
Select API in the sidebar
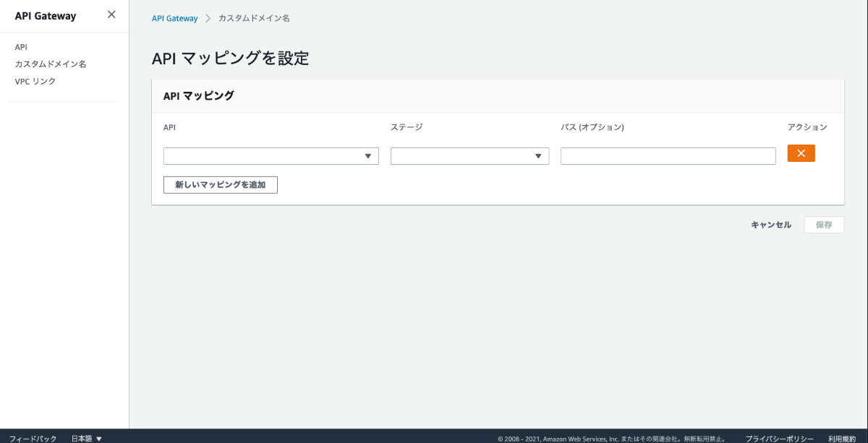coord(21,47)
